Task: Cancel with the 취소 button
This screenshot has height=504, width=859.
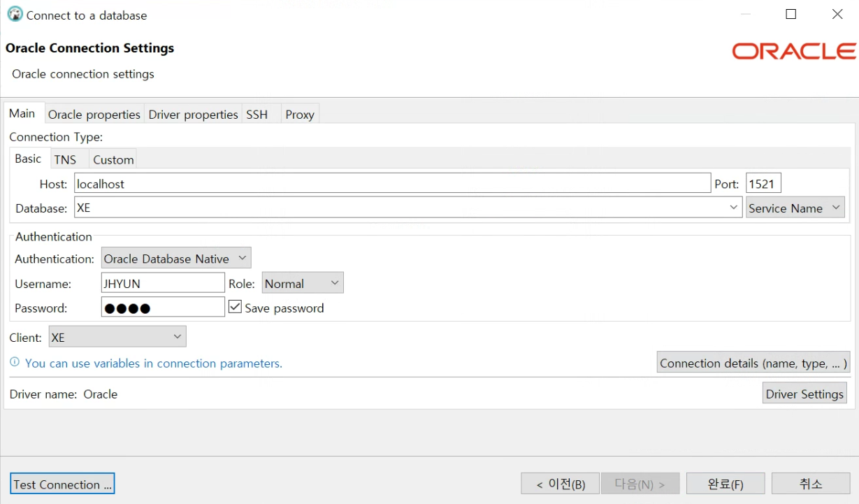Action: coord(811,484)
